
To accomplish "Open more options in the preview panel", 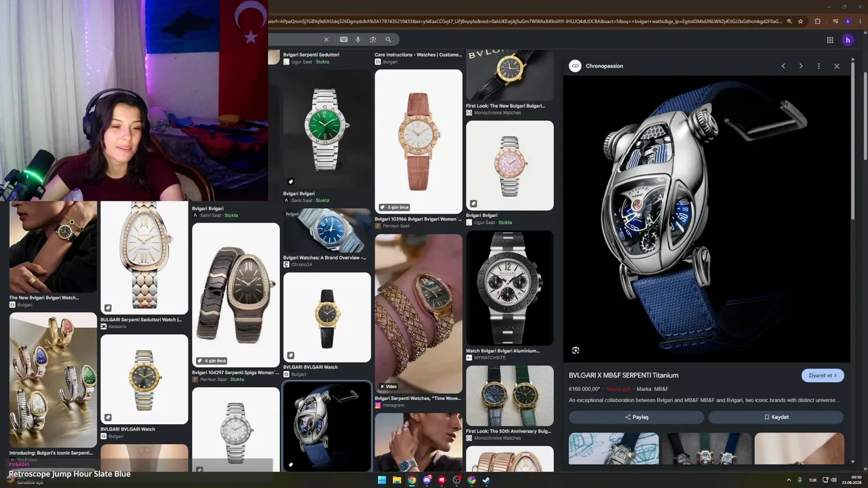I will [818, 66].
